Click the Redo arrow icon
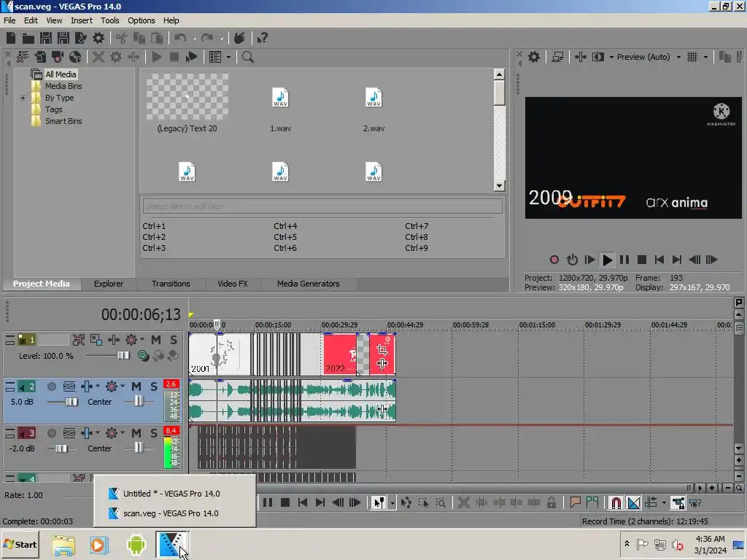 point(206,38)
